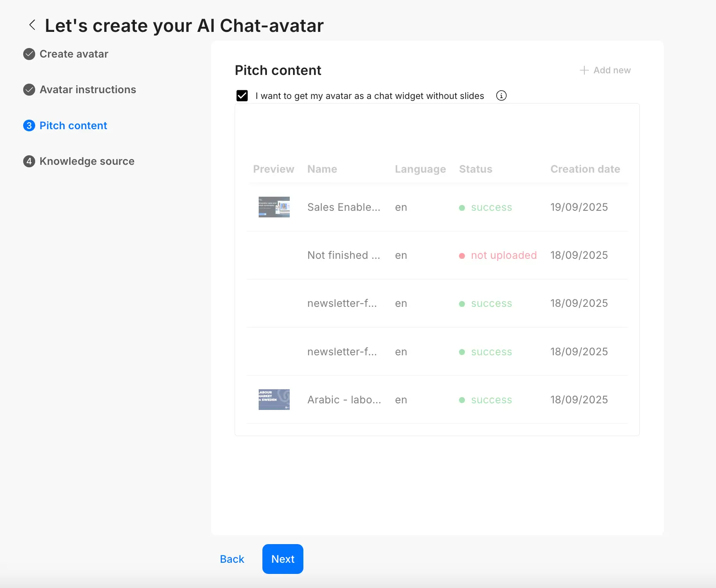Uncheck the chat widget without slides checkbox
716x588 pixels.
click(243, 96)
